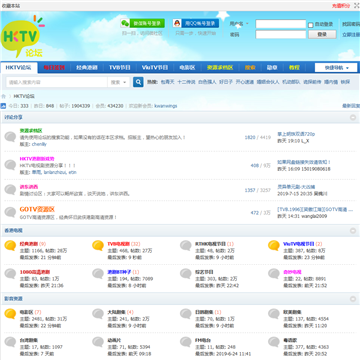Click the yellow bubble icon beside 经典港剧
360x360 pixels.
point(10,246)
